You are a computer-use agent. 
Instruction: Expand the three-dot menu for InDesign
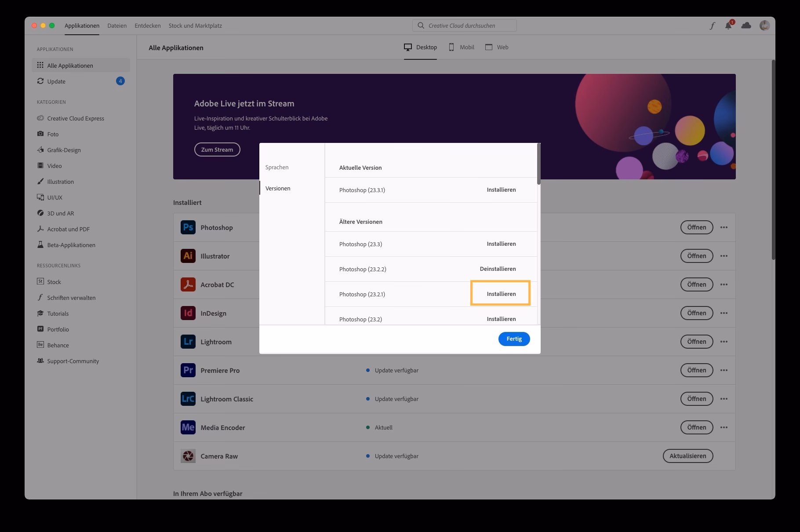click(724, 313)
